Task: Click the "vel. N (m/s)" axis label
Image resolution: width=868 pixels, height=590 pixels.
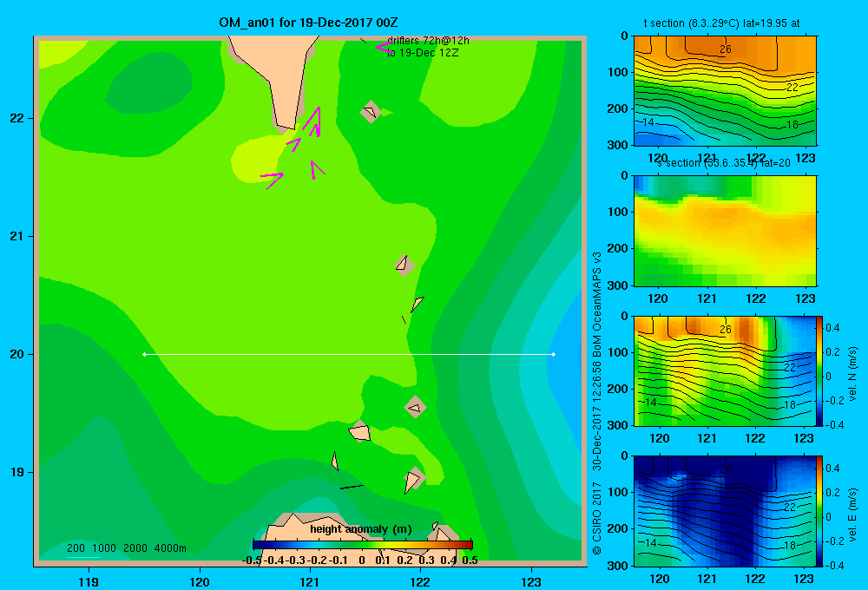Action: (x=852, y=374)
